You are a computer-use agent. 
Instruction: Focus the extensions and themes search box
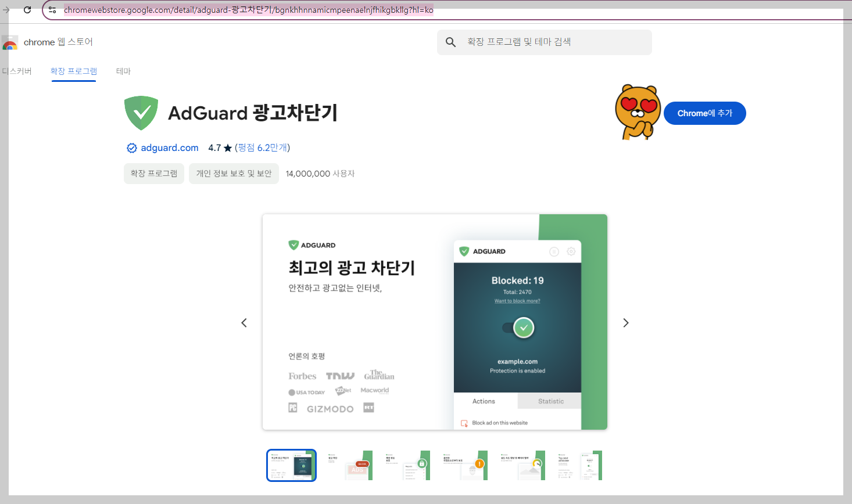(545, 42)
